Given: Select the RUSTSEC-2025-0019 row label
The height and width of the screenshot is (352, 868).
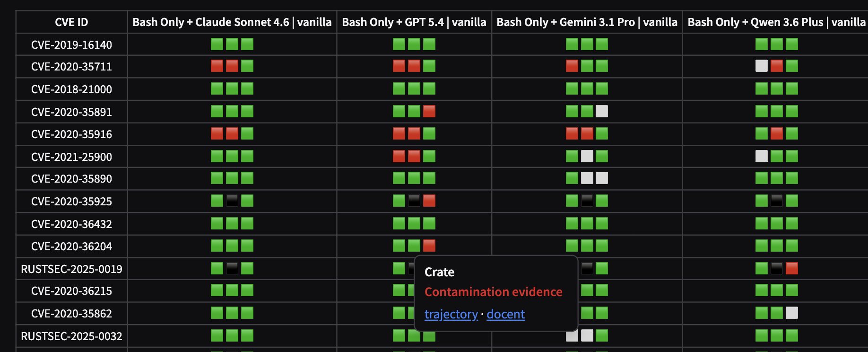Looking at the screenshot, I should [x=71, y=269].
